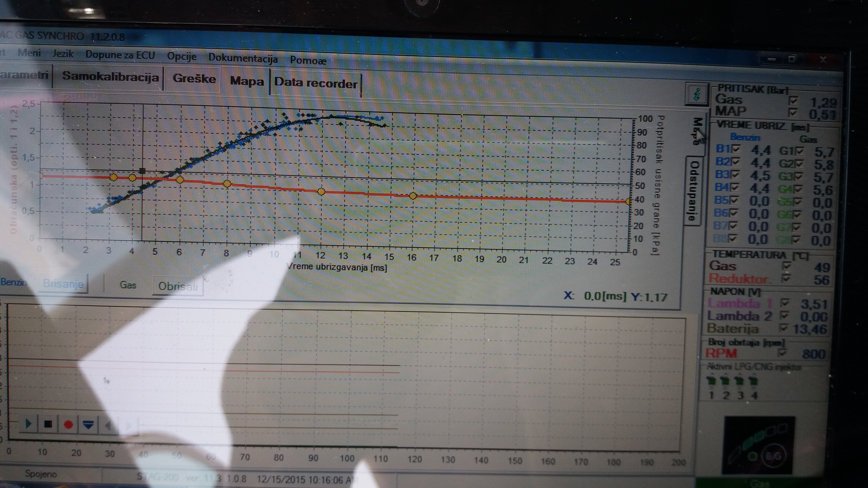Open the Meni menu

pos(29,53)
